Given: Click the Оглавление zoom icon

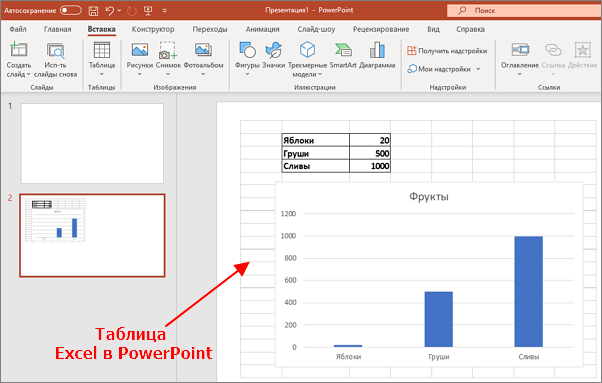Looking at the screenshot, I should (x=520, y=50).
